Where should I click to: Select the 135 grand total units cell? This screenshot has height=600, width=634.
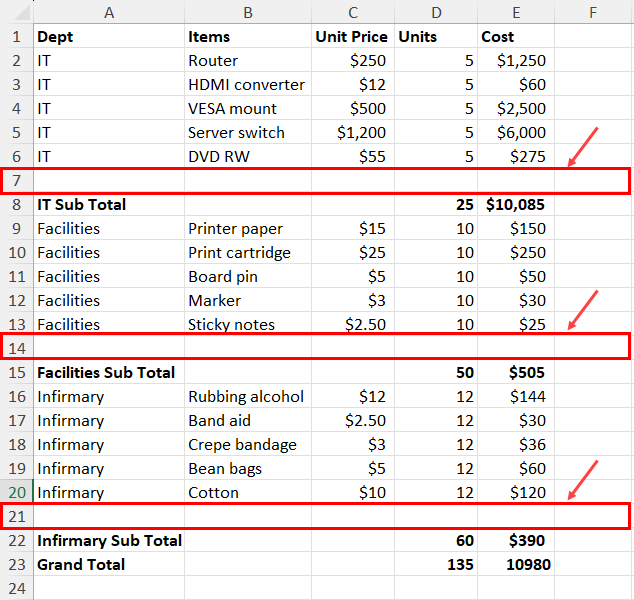436,564
